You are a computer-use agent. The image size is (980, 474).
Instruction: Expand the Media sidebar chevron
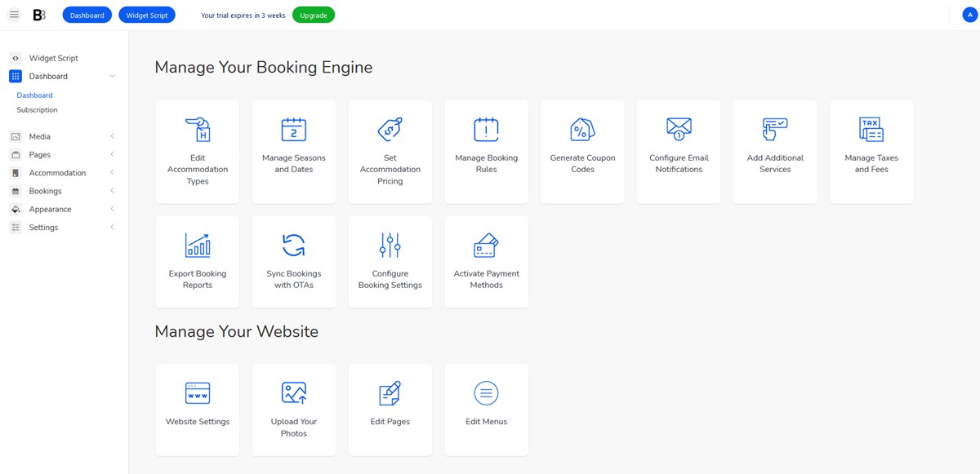coord(112,136)
